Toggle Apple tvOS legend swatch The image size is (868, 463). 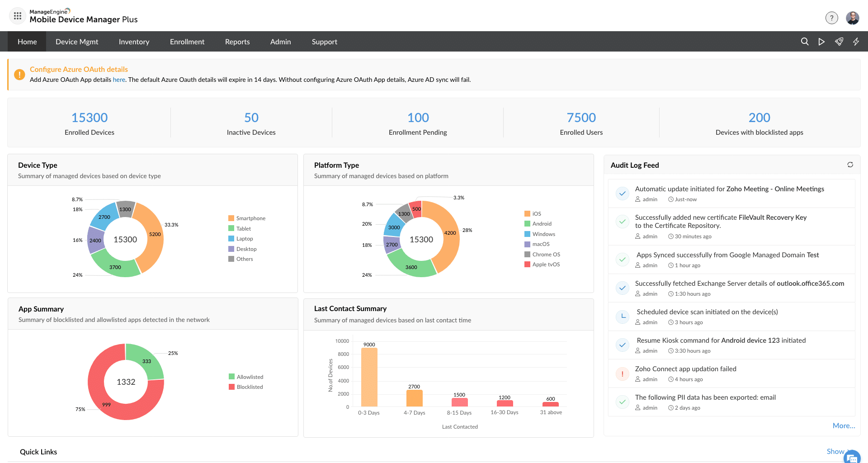527,264
